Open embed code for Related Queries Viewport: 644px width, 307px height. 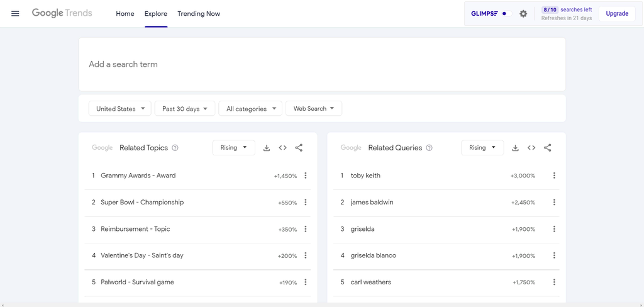(531, 148)
